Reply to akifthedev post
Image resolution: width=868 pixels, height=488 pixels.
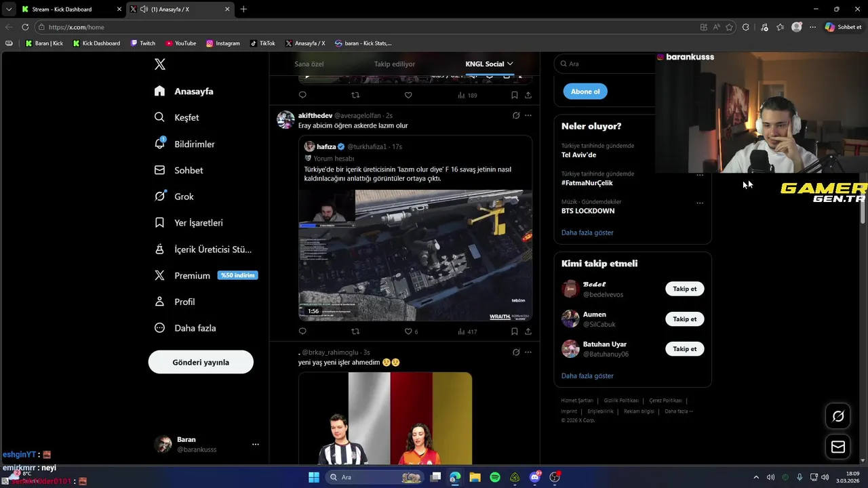302,331
